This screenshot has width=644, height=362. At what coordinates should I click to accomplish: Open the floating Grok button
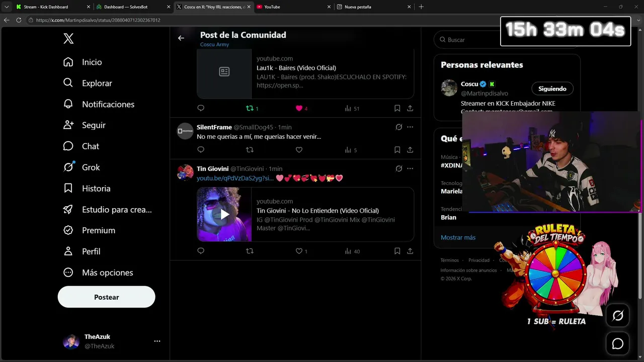pos(617,316)
